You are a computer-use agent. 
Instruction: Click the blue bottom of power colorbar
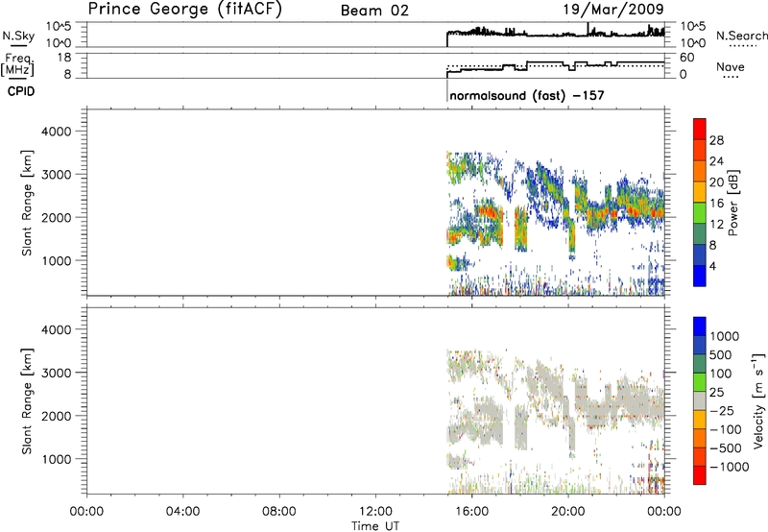(700, 276)
